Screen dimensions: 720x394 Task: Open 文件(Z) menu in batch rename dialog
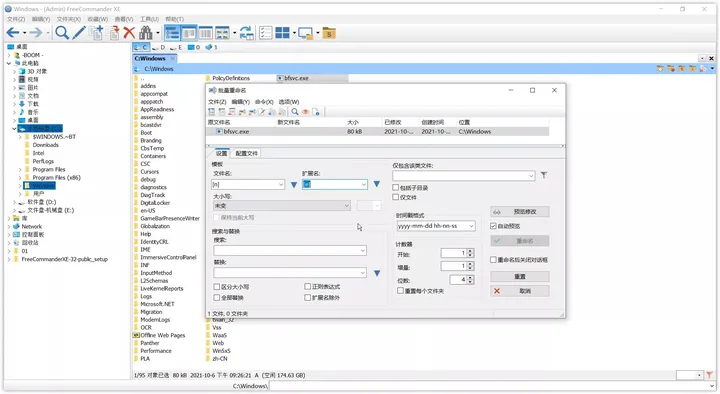(217, 102)
